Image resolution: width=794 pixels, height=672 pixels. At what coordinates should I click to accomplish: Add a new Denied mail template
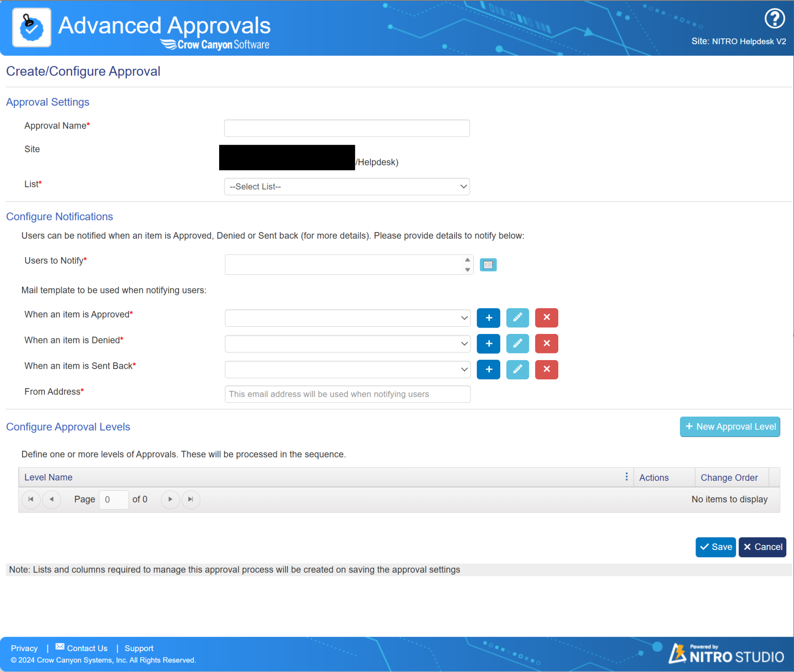(x=489, y=343)
